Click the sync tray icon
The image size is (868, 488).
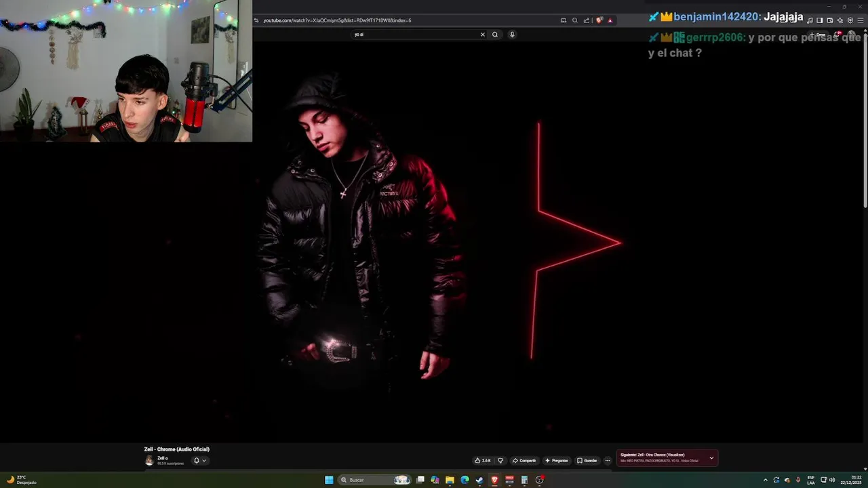776,480
